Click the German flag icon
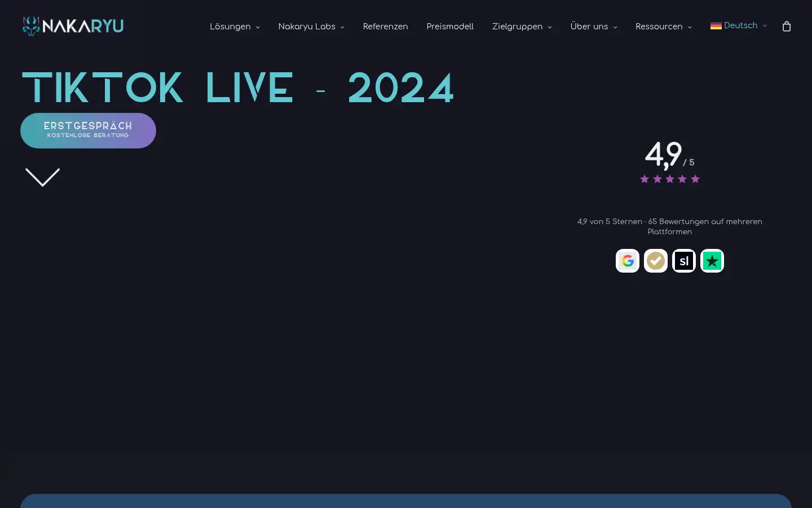This screenshot has width=812, height=508. pyautogui.click(x=716, y=26)
